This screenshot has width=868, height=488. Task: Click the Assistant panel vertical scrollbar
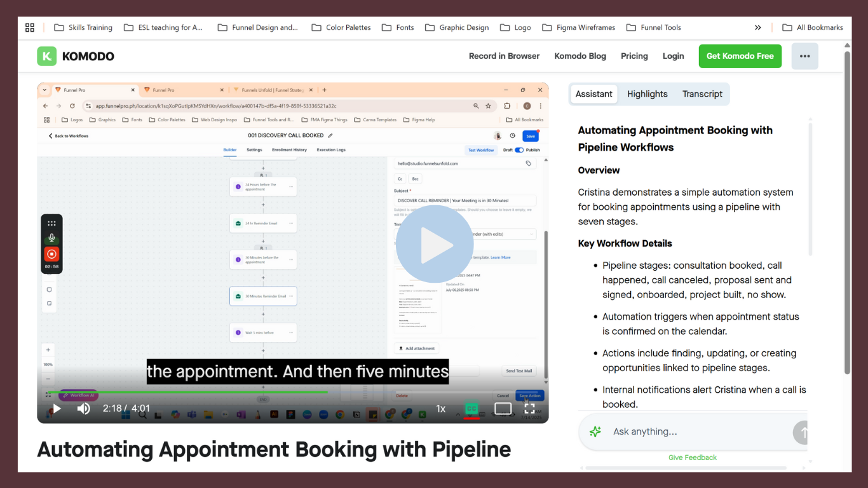tap(810, 189)
